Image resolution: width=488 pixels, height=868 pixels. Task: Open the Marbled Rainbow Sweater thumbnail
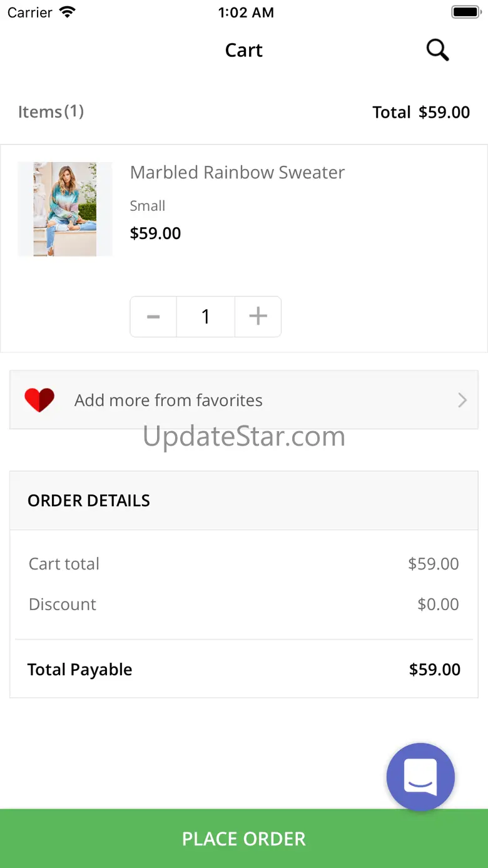[x=65, y=209]
